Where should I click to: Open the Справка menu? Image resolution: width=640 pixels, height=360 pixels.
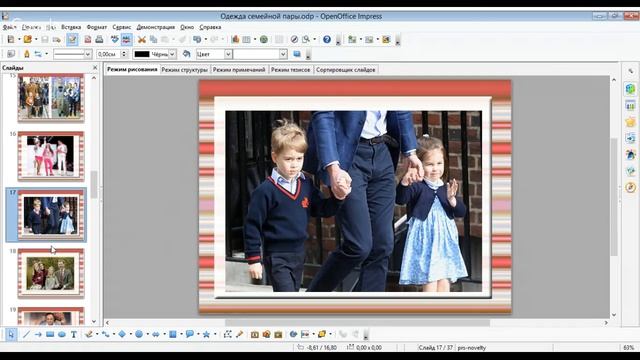(210, 27)
